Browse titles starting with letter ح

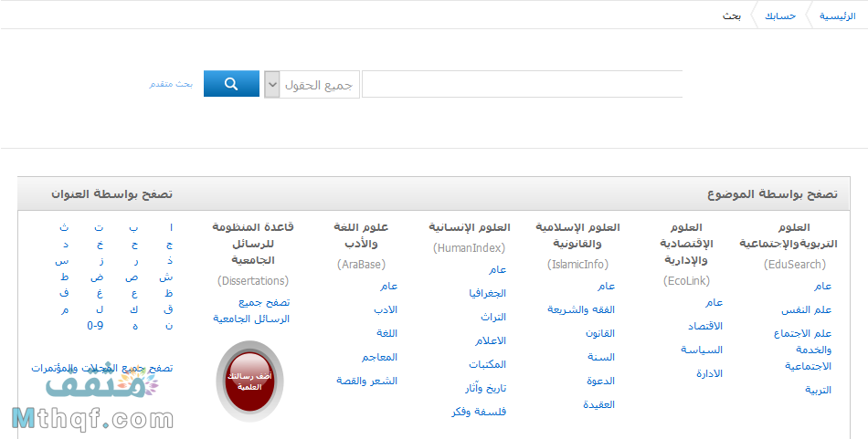pos(134,244)
